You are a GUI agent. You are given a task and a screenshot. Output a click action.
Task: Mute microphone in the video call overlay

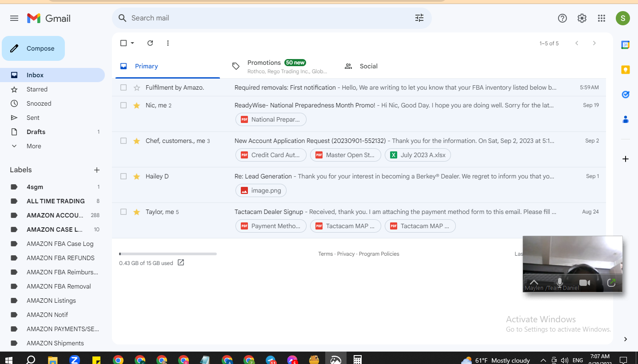coord(560,282)
